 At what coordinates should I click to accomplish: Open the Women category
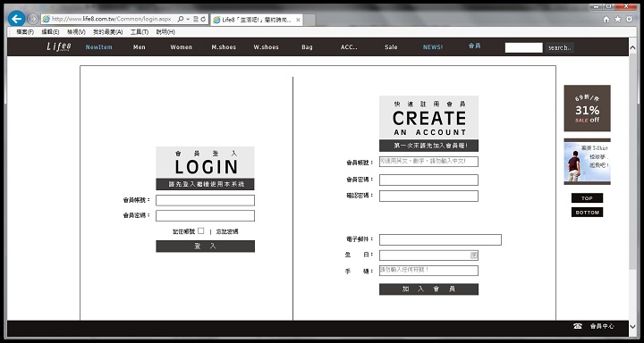[x=181, y=47]
